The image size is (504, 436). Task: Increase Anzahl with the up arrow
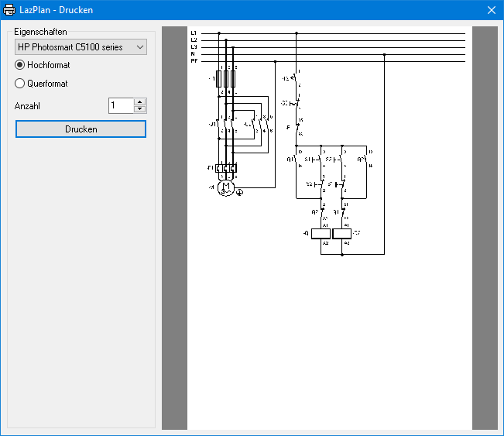coord(139,101)
